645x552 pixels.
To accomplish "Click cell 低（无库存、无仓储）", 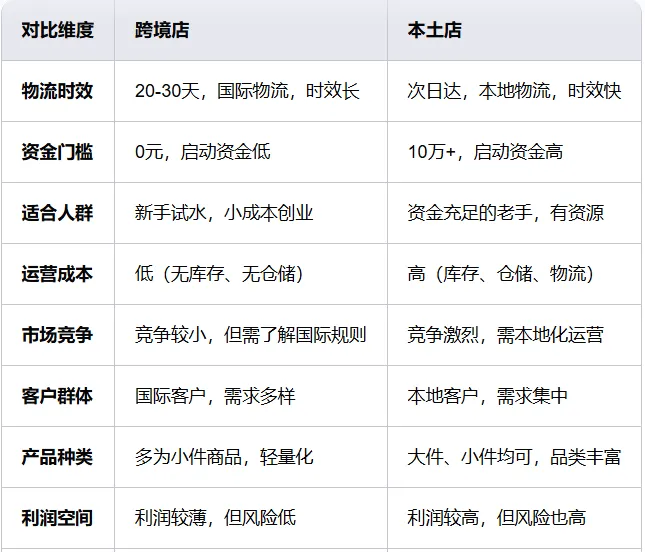I will pyautogui.click(x=251, y=274).
